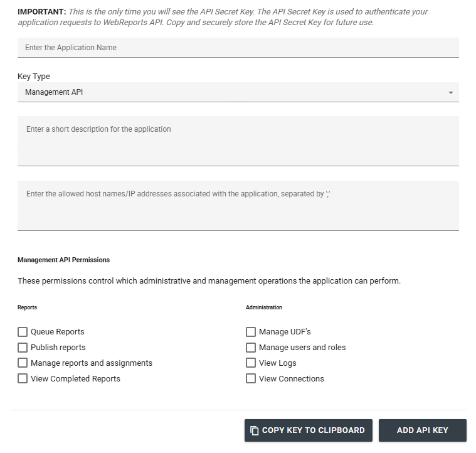Check the Queue Reports checkbox

tap(23, 332)
